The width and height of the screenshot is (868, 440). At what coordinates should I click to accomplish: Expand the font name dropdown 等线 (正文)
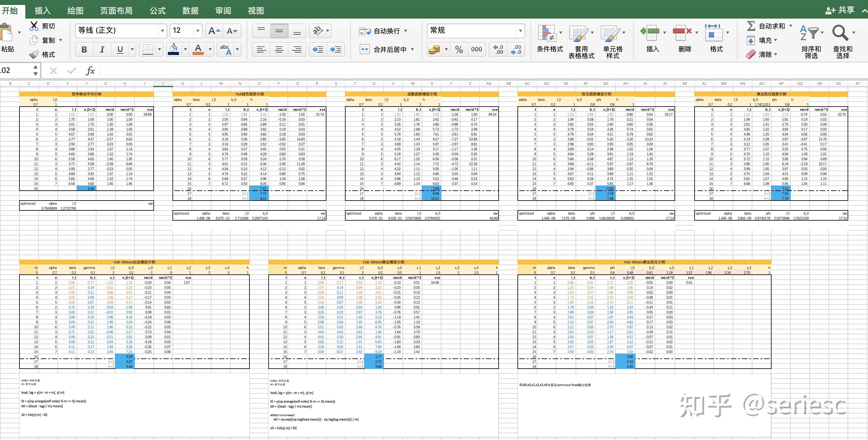pyautogui.click(x=162, y=31)
